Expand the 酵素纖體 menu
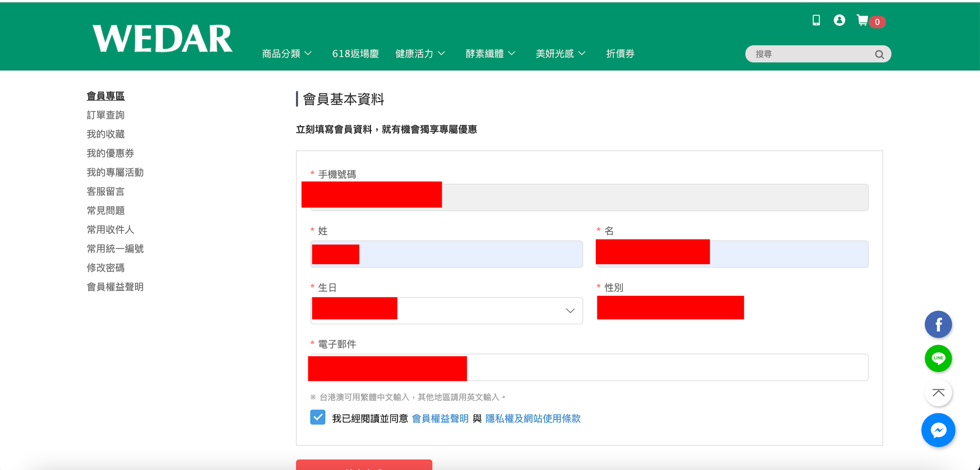The height and width of the screenshot is (470, 980). point(490,54)
